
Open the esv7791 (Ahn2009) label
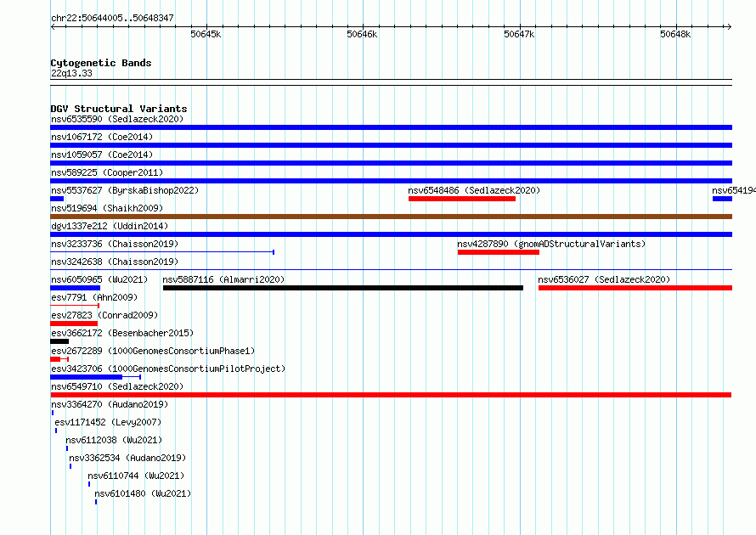[x=94, y=297]
